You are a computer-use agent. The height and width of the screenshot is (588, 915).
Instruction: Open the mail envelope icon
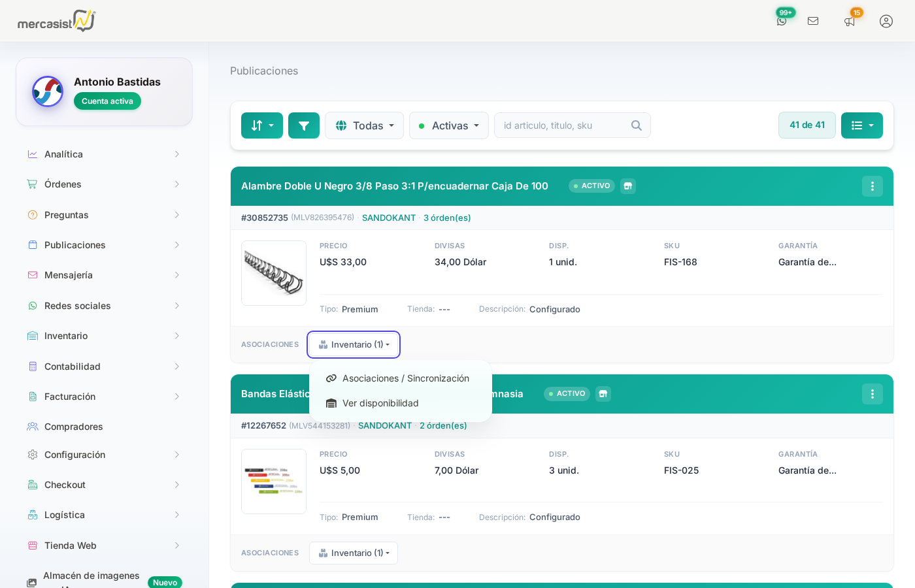click(x=813, y=21)
